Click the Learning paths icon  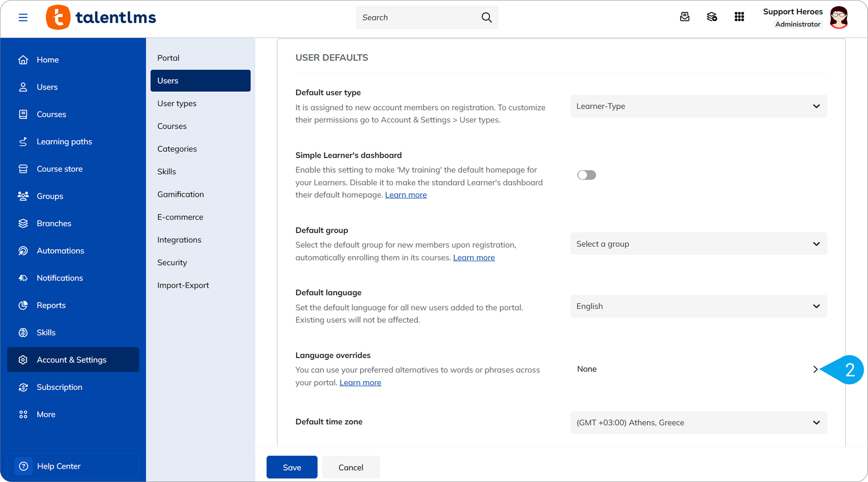(23, 142)
